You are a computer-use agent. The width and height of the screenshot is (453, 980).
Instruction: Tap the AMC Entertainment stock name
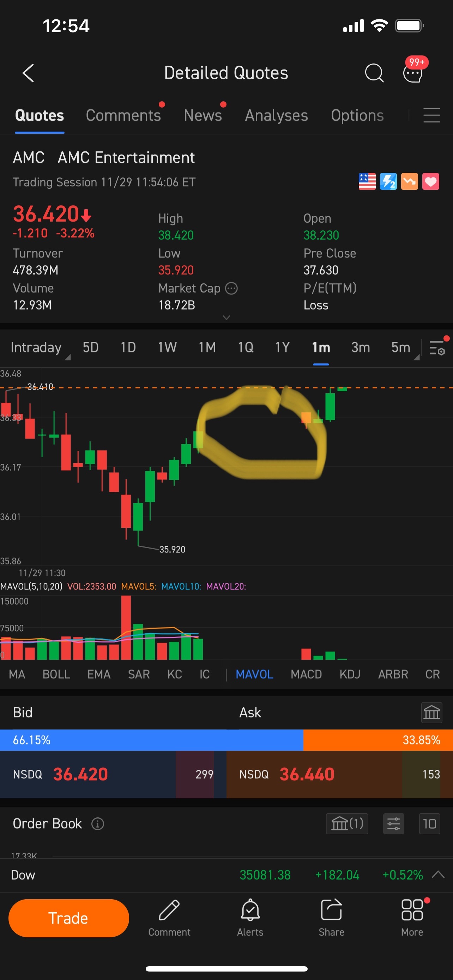click(x=126, y=157)
